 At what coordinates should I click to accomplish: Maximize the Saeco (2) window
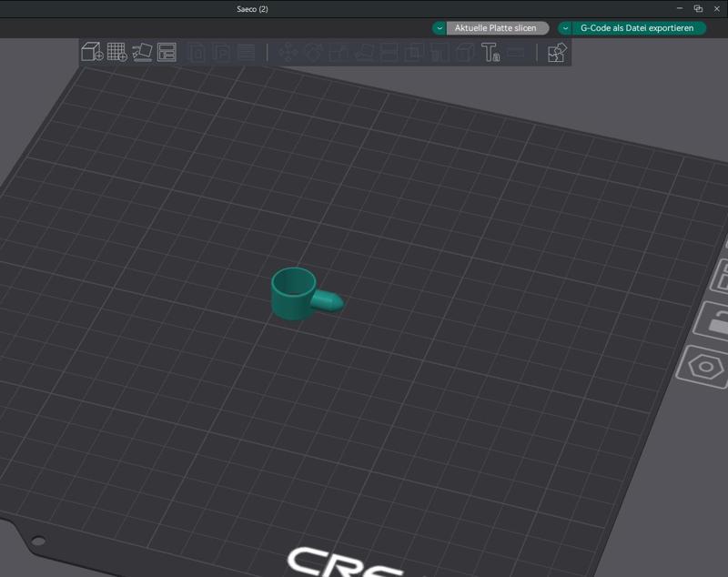coord(698,8)
